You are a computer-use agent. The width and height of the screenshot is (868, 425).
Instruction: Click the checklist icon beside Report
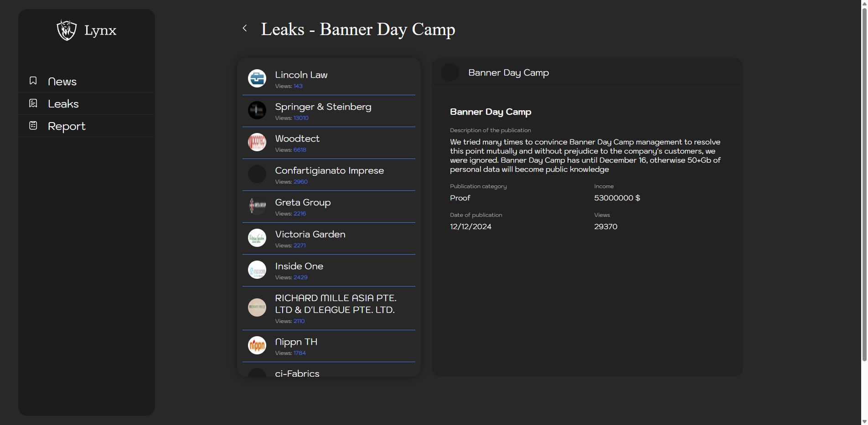33,126
